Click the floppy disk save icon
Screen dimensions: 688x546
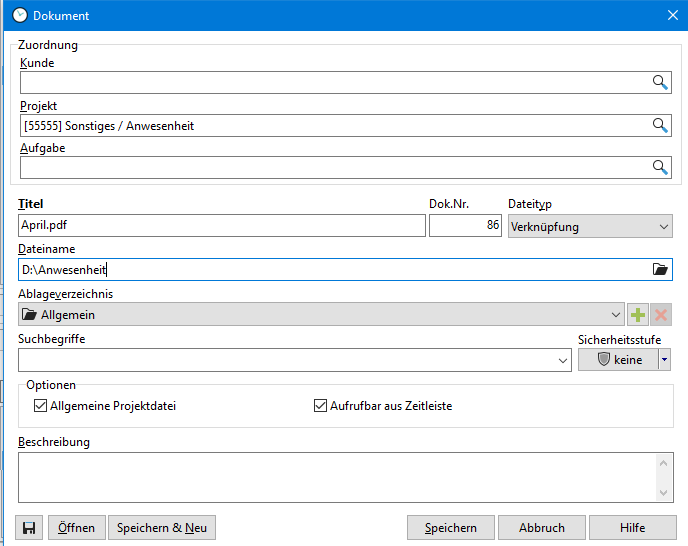tap(30, 528)
